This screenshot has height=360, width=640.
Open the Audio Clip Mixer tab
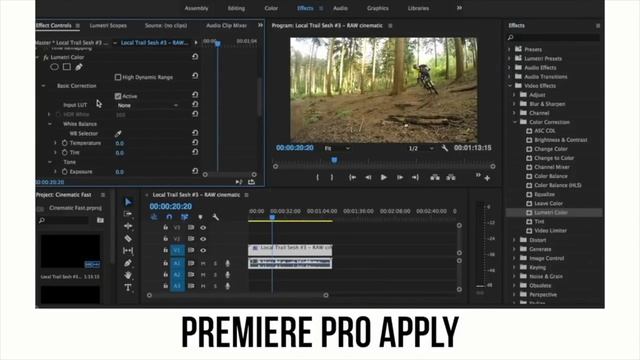227,25
